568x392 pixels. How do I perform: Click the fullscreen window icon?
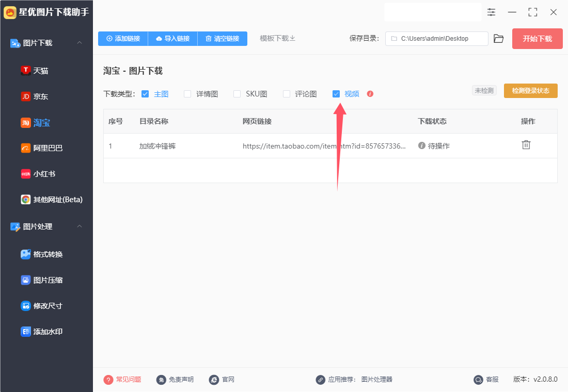532,12
